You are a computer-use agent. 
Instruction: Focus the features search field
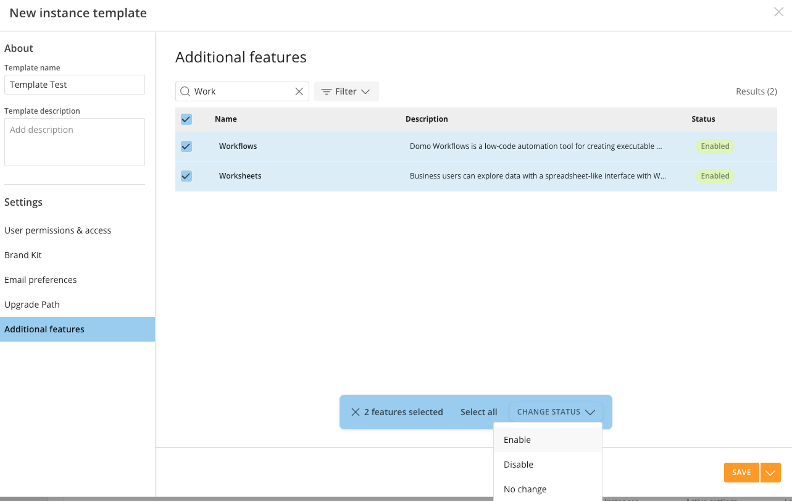[x=241, y=91]
